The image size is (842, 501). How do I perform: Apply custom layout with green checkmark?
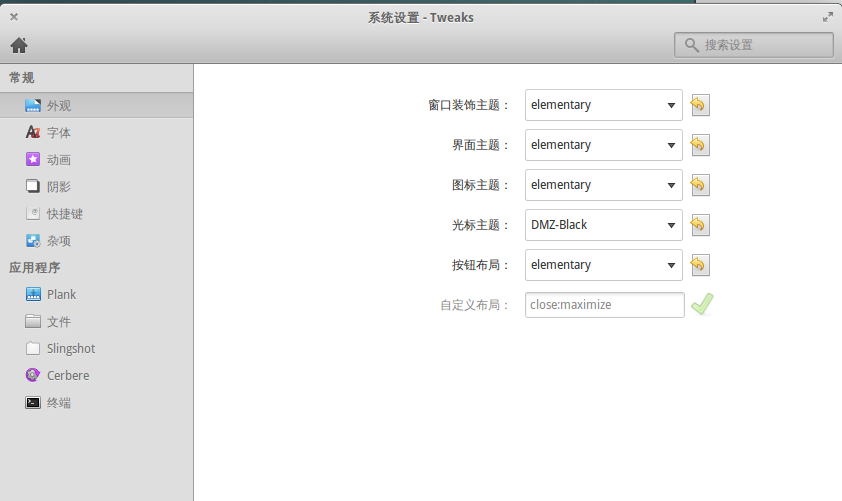click(x=702, y=304)
